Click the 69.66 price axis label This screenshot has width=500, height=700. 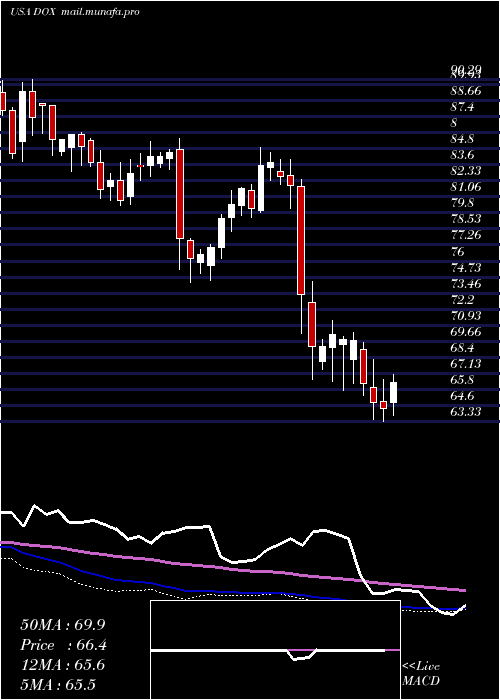pyautogui.click(x=466, y=332)
